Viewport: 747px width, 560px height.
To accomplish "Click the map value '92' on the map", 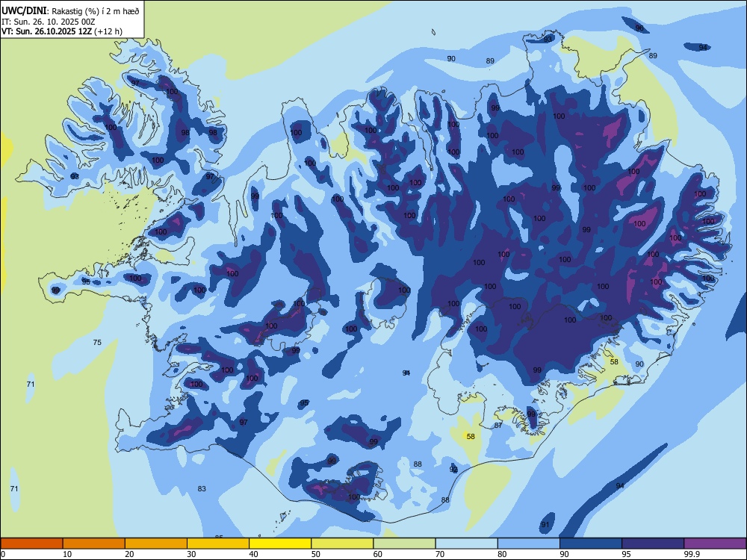I will (x=453, y=470).
